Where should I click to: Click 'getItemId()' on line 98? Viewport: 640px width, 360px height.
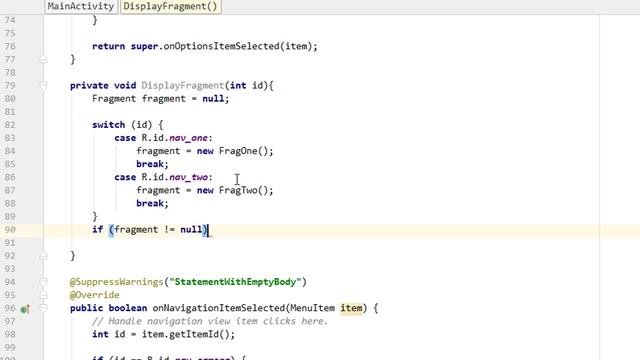[x=199, y=334]
